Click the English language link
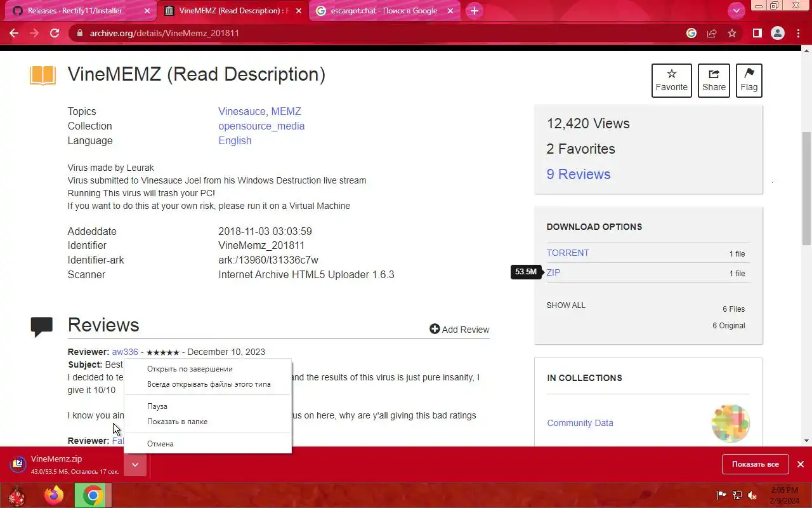This screenshot has height=508, width=812. point(235,141)
